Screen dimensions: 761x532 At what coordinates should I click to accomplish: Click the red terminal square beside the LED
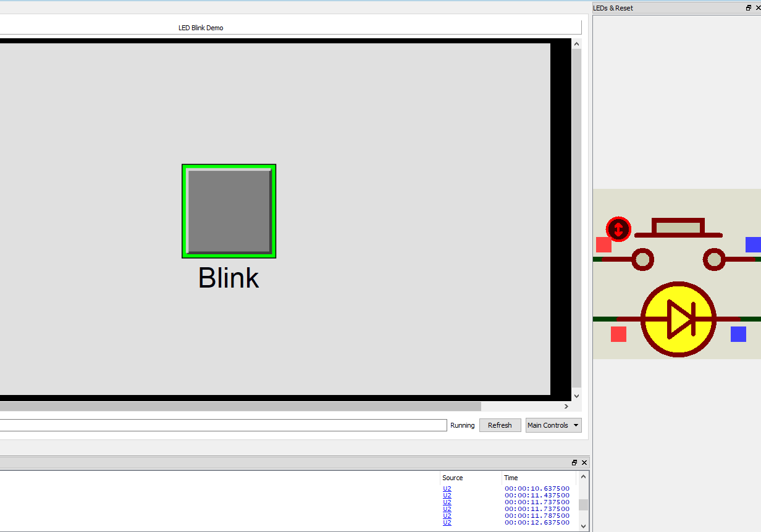click(618, 334)
